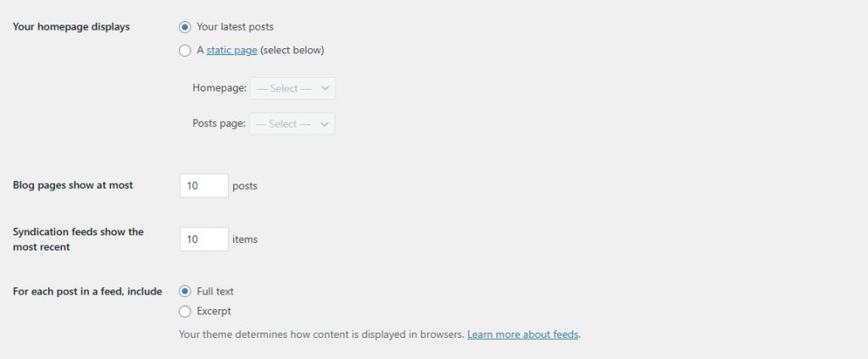Click the "Your homepage displays" setting heading
Image resolution: width=868 pixels, height=359 pixels.
71,27
